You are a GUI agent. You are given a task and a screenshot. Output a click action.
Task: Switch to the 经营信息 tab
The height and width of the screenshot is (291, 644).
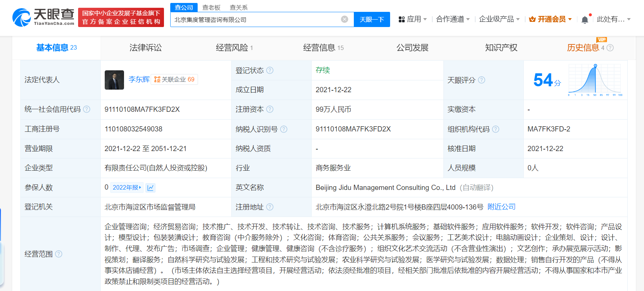tap(323, 48)
